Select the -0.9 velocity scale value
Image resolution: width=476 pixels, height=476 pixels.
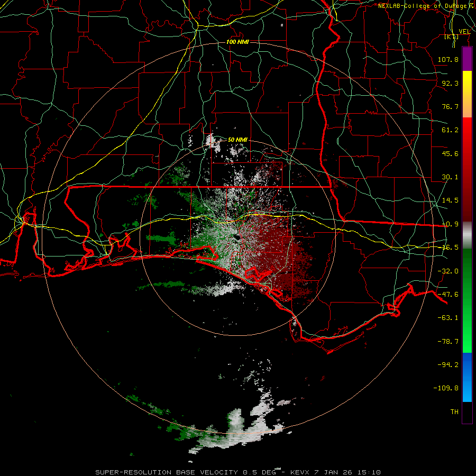tap(450, 224)
